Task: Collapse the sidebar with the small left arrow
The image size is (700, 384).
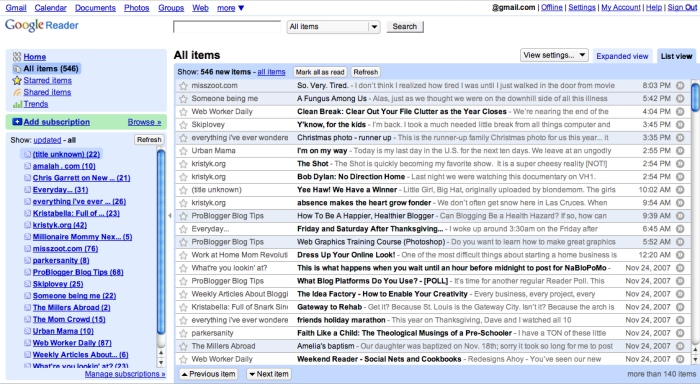Action: click(170, 216)
